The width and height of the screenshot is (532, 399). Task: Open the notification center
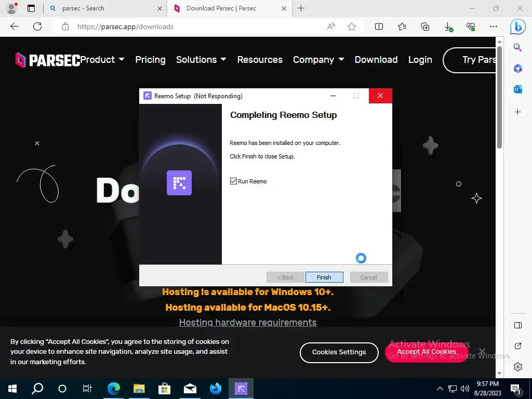pos(516,389)
